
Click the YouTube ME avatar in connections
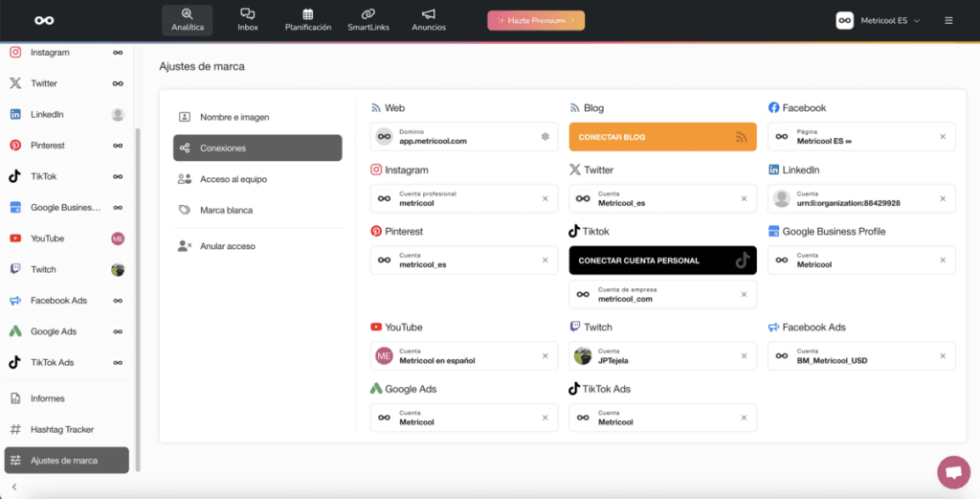[x=384, y=355]
